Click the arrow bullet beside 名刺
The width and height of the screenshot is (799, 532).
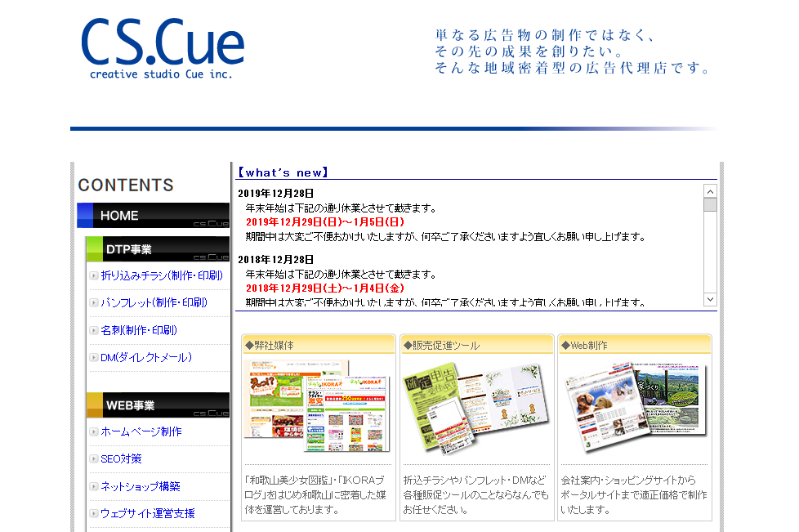pyautogui.click(x=94, y=331)
